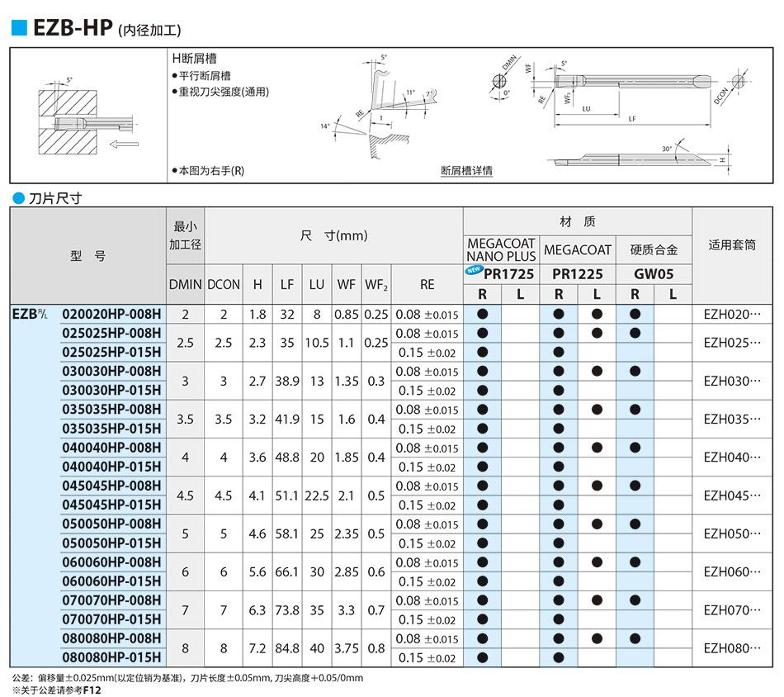
Task: Click the 断屑槽详情 caption
Action: [466, 171]
